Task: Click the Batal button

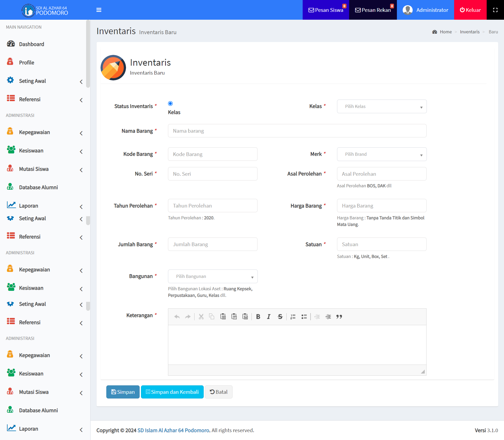Action: [218, 392]
